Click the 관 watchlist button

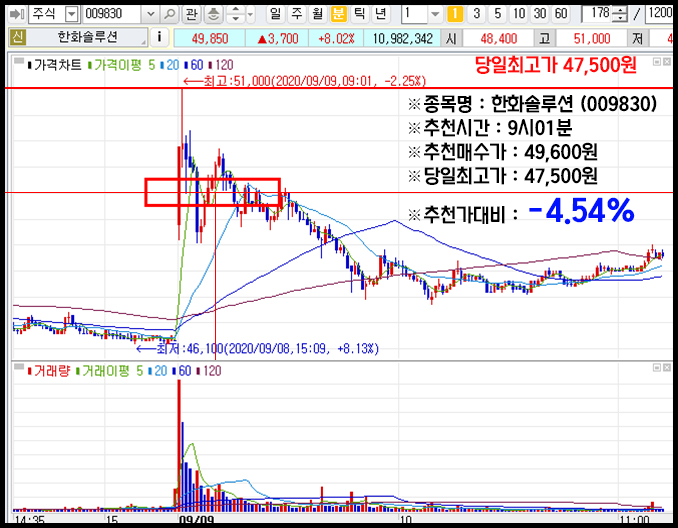[x=191, y=14]
